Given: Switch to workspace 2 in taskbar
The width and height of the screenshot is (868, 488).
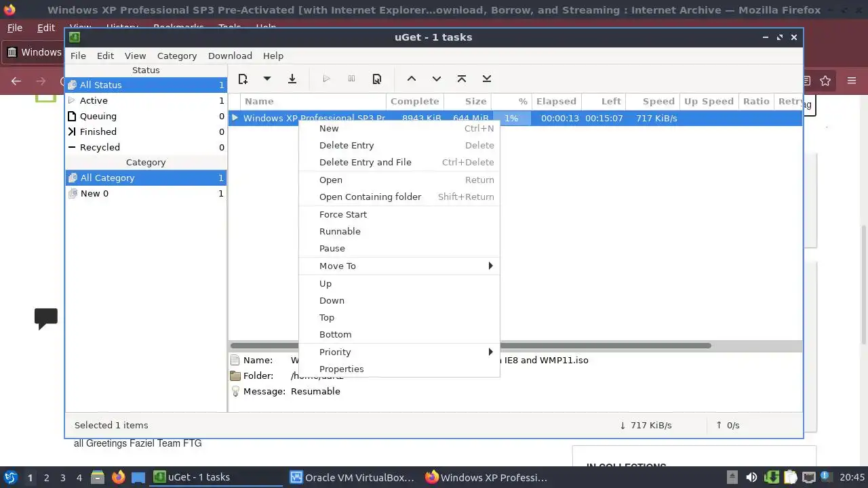Looking at the screenshot, I should [x=46, y=477].
